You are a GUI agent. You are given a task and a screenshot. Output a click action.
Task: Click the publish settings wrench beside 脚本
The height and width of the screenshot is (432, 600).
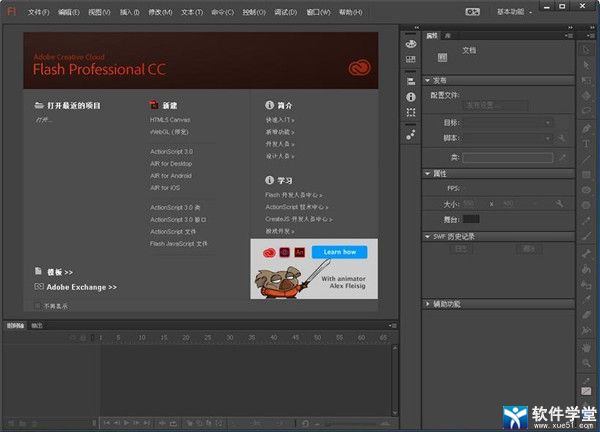562,138
